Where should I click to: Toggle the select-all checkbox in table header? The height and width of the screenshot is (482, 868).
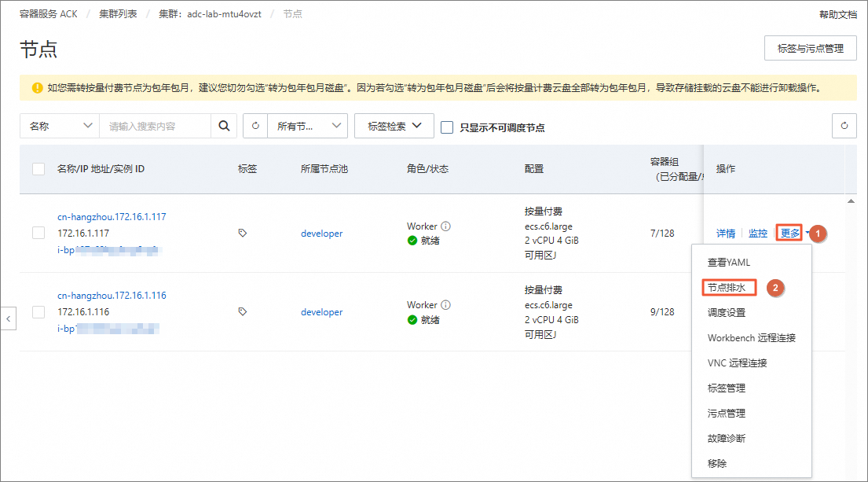pyautogui.click(x=38, y=169)
